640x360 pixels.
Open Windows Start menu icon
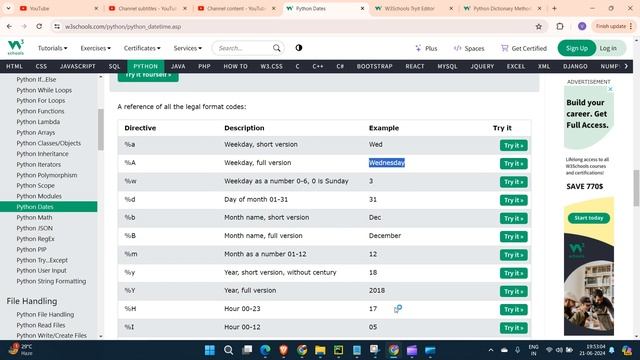210,350
